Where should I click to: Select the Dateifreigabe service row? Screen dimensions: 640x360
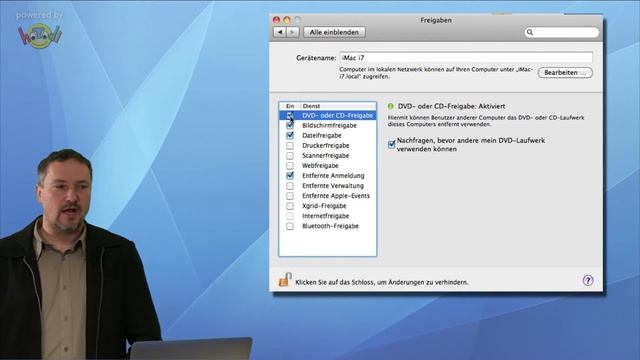click(x=327, y=136)
